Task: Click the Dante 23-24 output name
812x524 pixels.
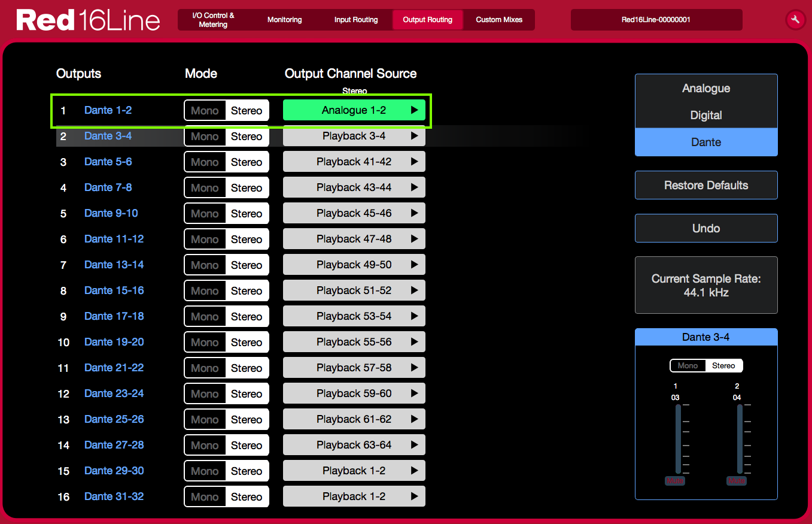Action: (x=114, y=393)
